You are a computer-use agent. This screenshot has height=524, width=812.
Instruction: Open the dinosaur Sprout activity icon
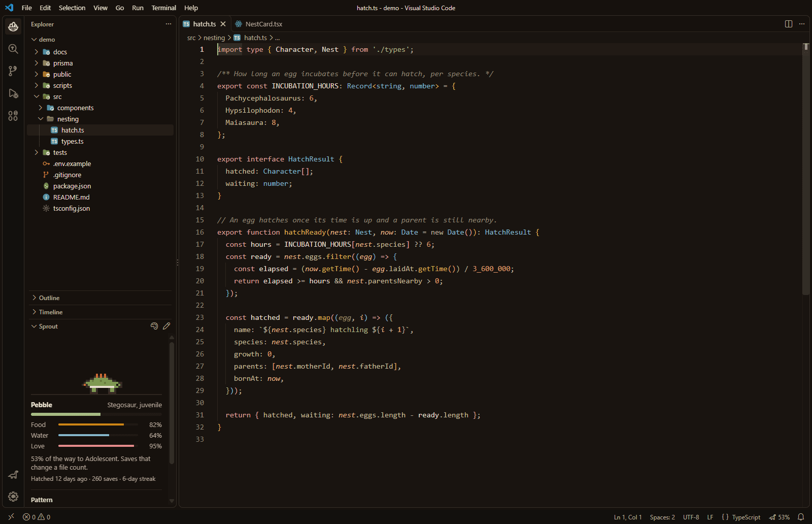pos(13,475)
